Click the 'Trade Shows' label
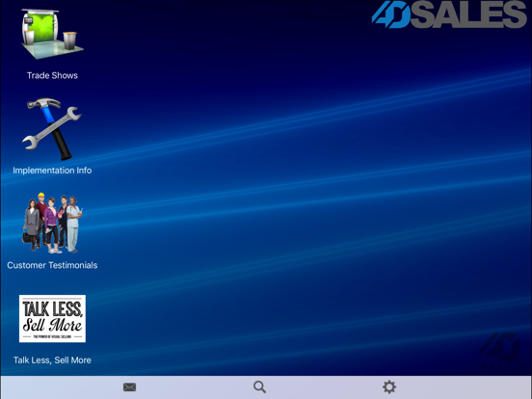The image size is (532, 399). (52, 75)
